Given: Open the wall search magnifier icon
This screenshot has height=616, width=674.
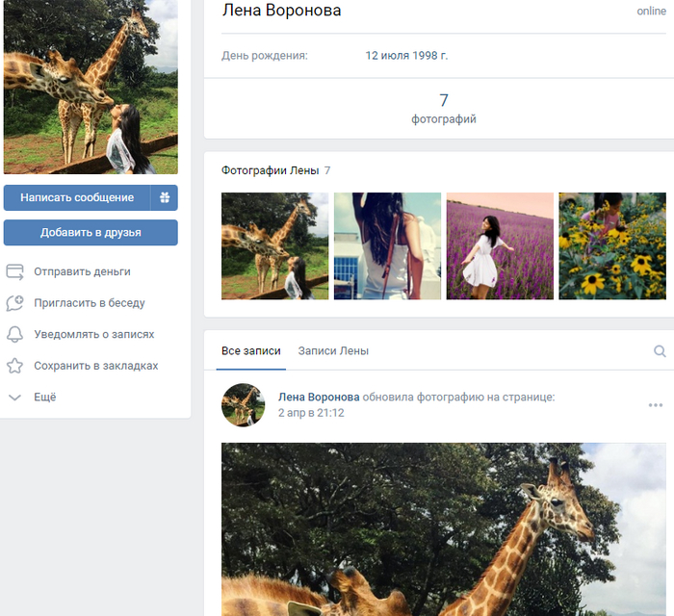Looking at the screenshot, I should point(660,351).
